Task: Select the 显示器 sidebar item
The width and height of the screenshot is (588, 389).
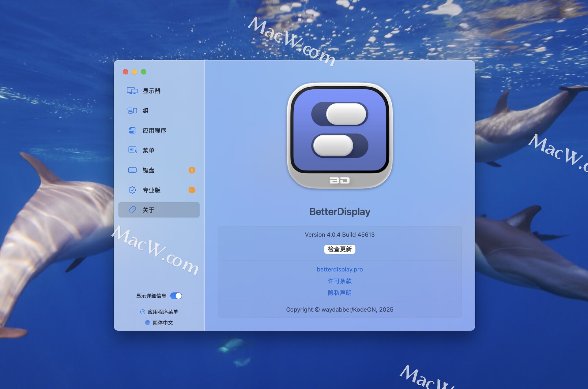Action: (152, 91)
